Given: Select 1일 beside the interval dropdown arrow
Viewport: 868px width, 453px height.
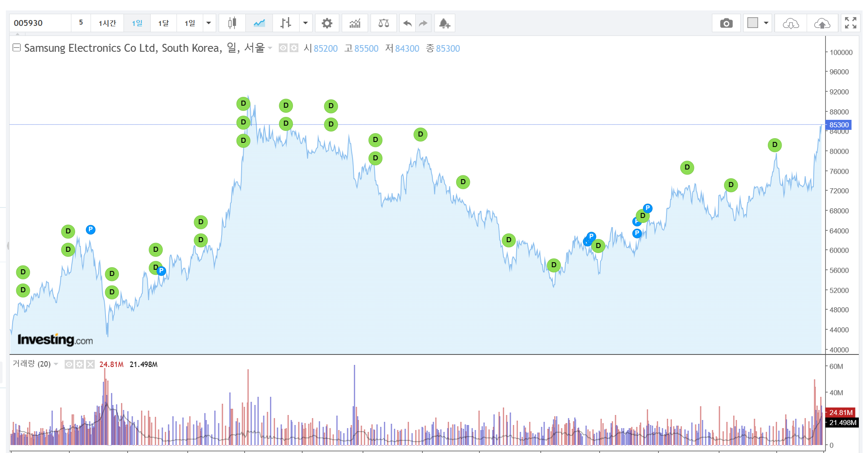Looking at the screenshot, I should pyautogui.click(x=190, y=23).
